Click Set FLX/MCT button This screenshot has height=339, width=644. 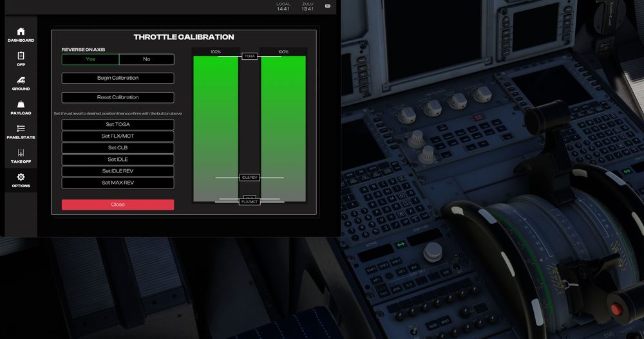tap(118, 136)
